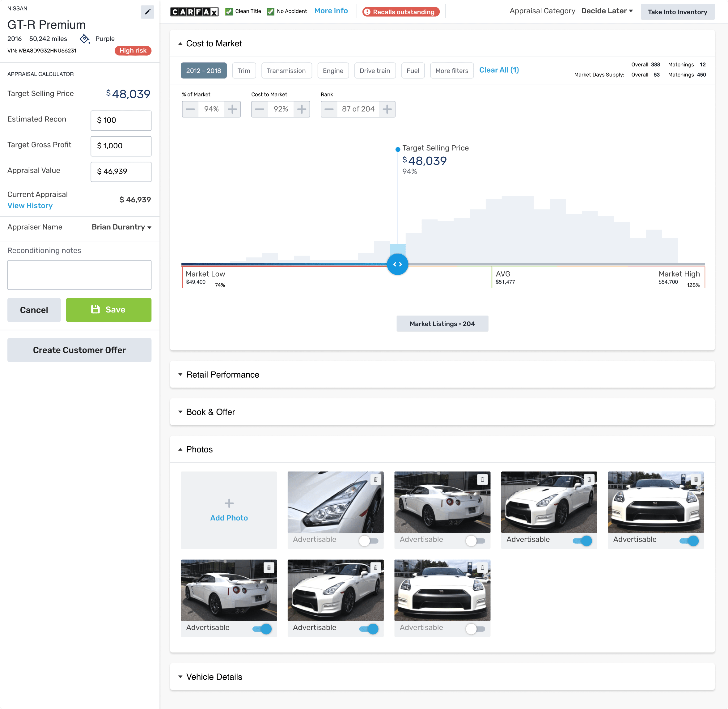Delete the headlight close-up photo via trash icon
This screenshot has width=728, height=709.
point(375,480)
